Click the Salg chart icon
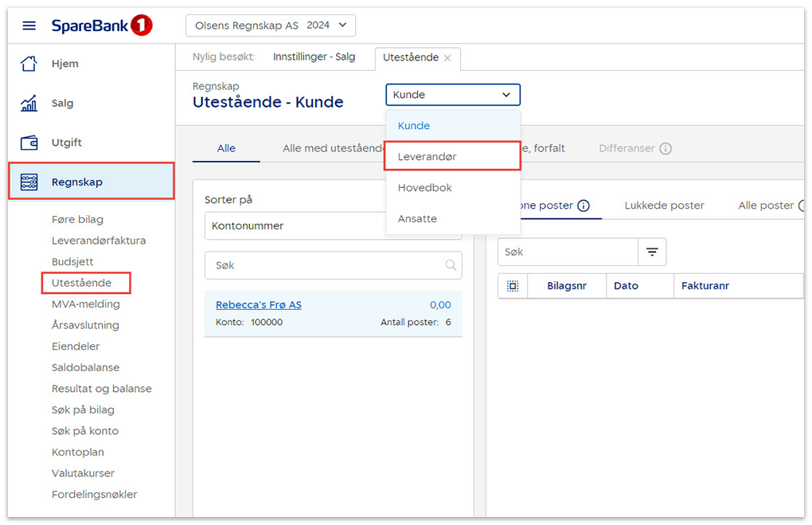 (29, 104)
